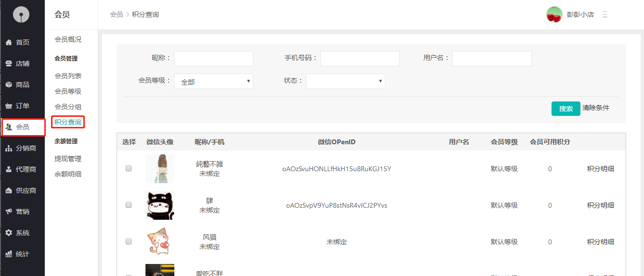Click the 清除条件 clear filters link
The width and height of the screenshot is (644, 276).
coord(596,108)
